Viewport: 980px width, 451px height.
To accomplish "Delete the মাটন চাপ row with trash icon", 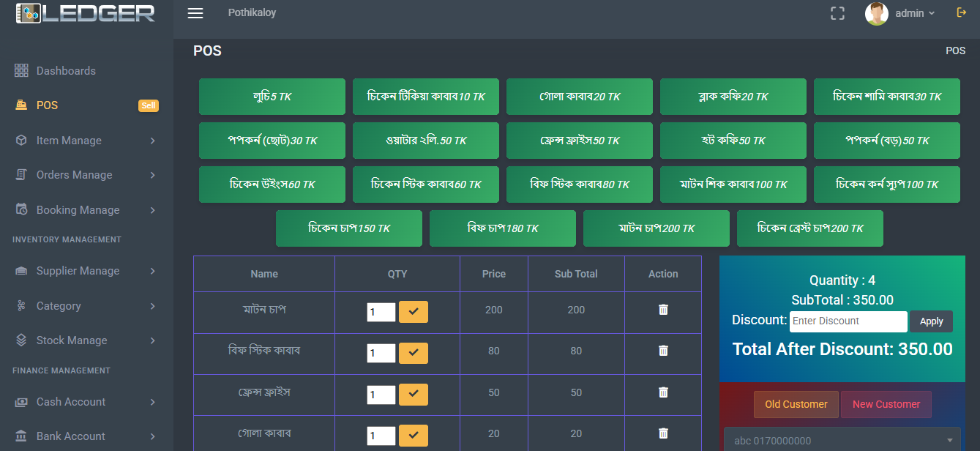I will (x=663, y=310).
